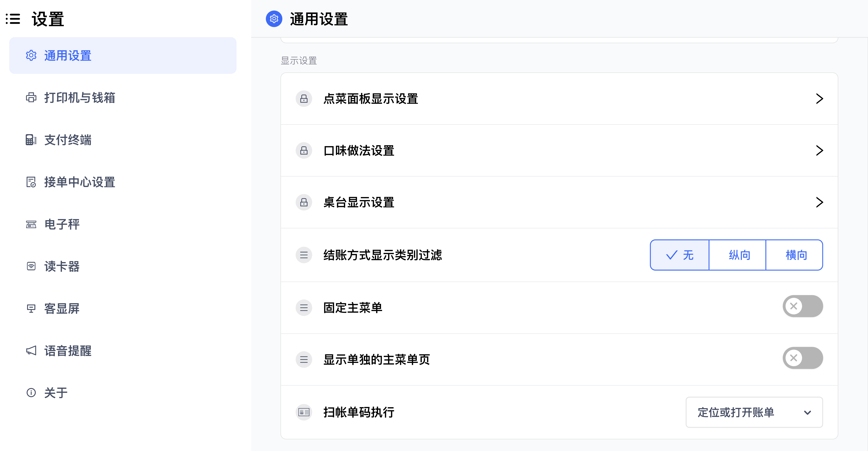
Task: Select the 纵向 filter option
Action: 739,255
